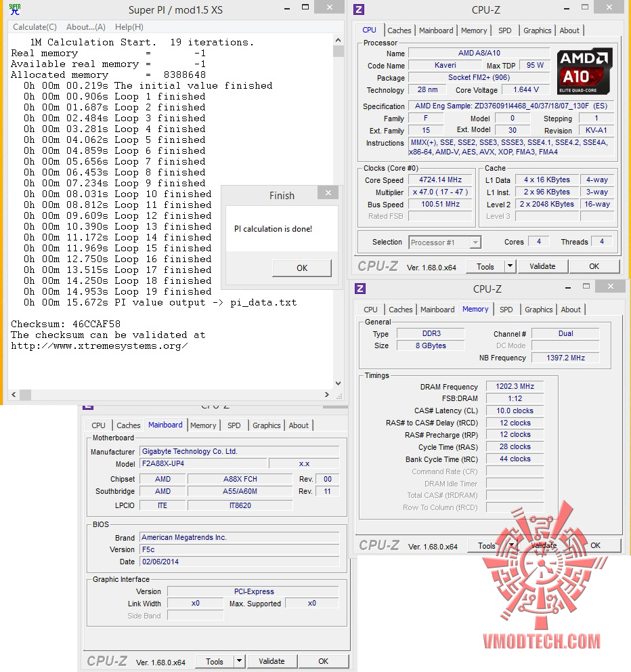Switch to Memory tab in top CPU-Z window
The width and height of the screenshot is (631, 672).
(474, 30)
